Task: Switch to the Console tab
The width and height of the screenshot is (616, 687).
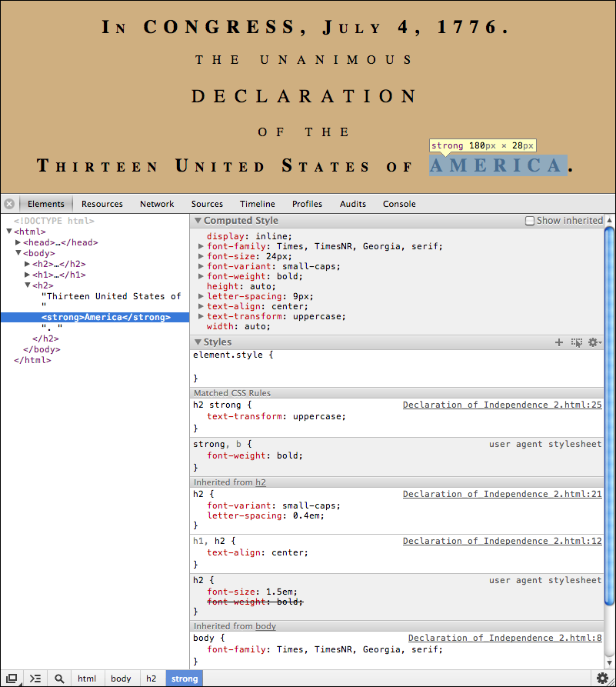Action: (x=398, y=204)
